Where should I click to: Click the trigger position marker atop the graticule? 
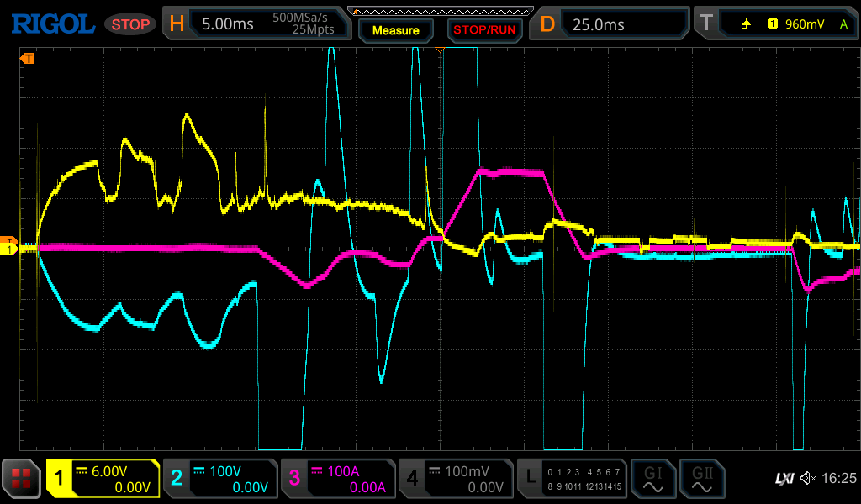pyautogui.click(x=438, y=50)
